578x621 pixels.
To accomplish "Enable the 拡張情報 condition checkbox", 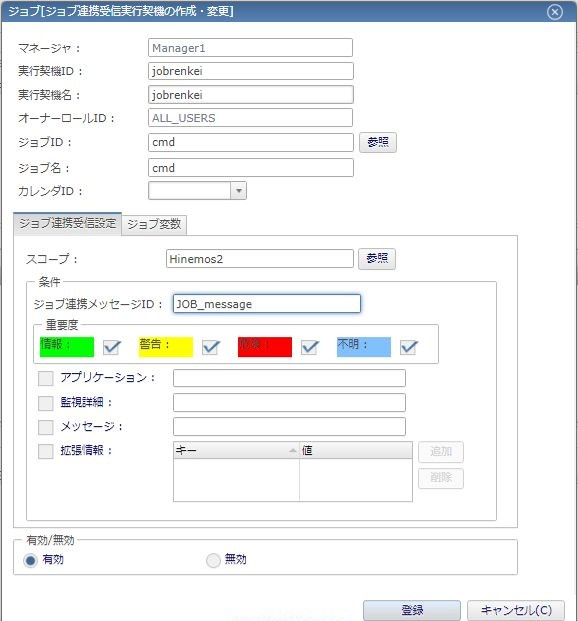I will (x=46, y=451).
